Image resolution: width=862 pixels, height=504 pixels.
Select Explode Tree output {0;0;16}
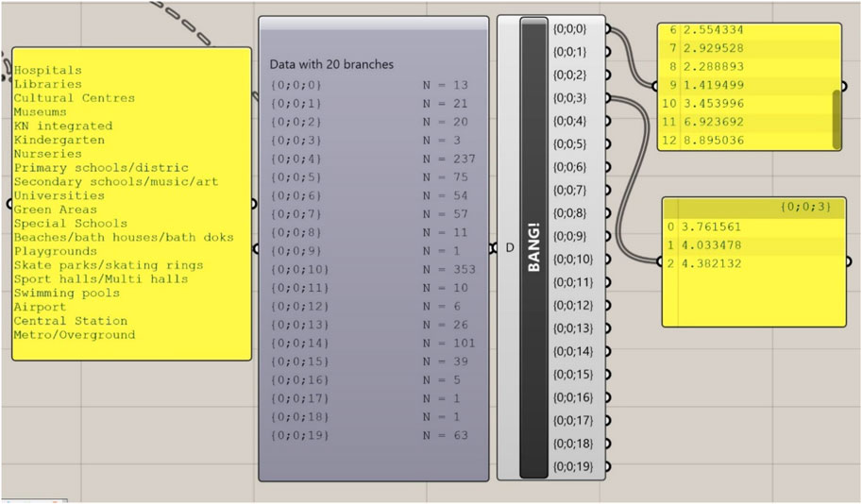pyautogui.click(x=573, y=397)
